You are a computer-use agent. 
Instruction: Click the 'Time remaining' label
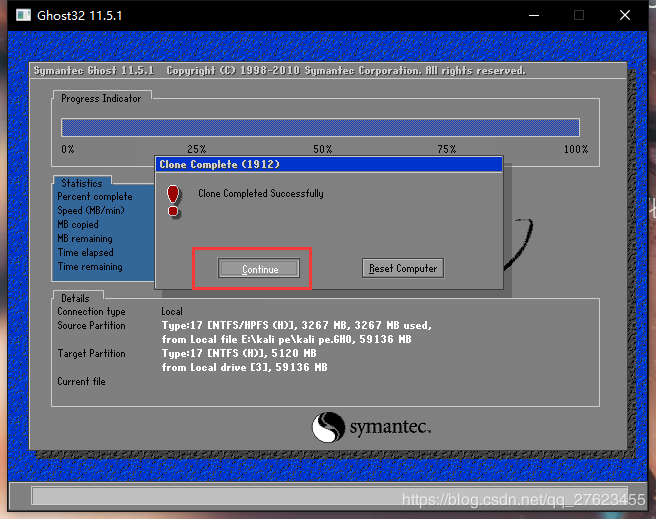point(90,267)
